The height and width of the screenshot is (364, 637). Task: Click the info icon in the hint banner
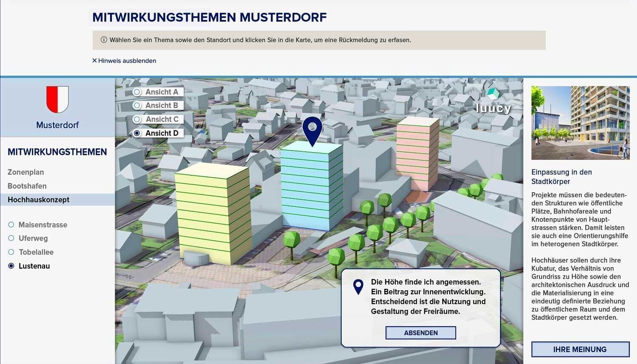(104, 40)
